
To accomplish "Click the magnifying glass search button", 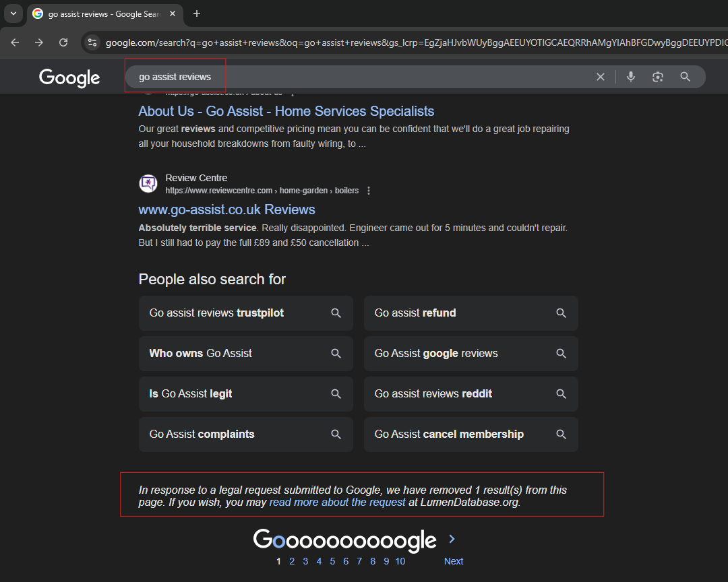I will point(685,77).
